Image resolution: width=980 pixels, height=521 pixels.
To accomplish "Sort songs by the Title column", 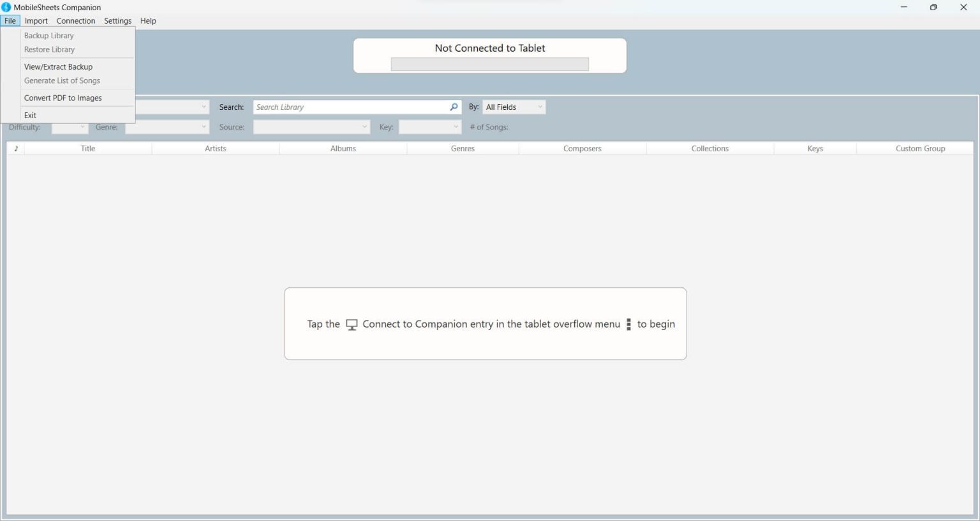I will 87,148.
